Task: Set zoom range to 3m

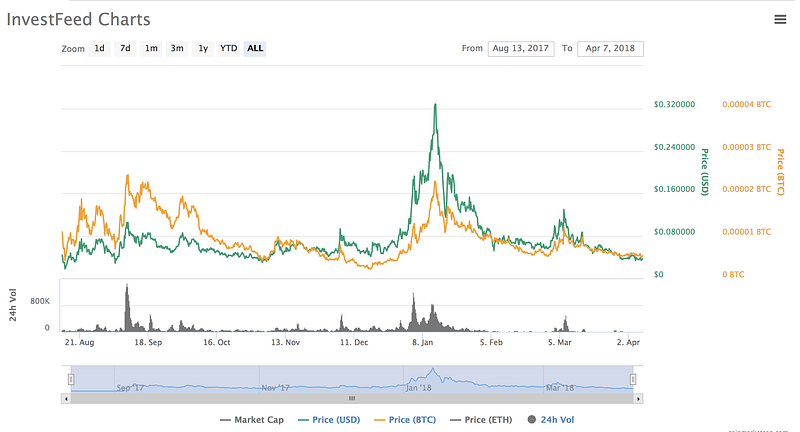Action: tap(177, 48)
